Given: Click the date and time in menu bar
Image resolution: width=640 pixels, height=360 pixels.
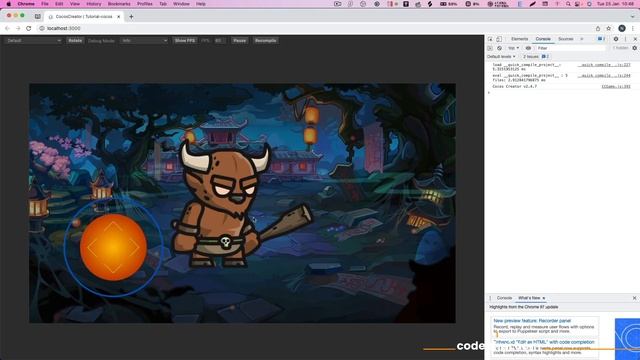Looking at the screenshot, I should 615,4.
